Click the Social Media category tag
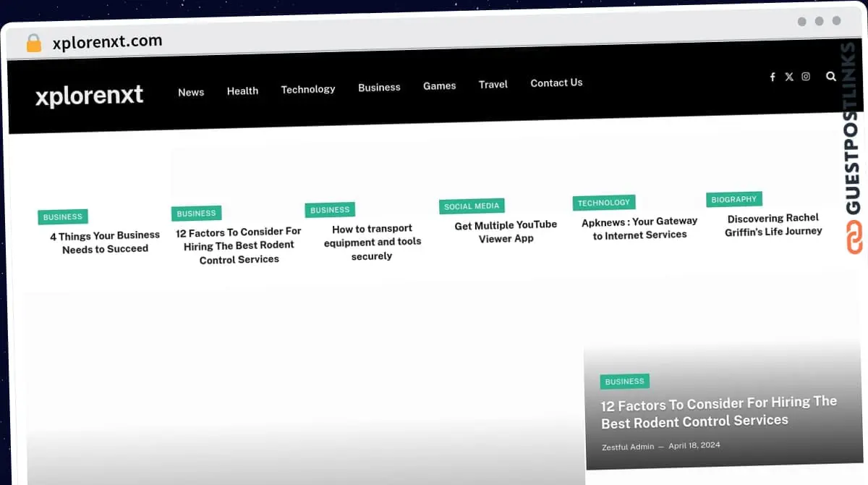Image resolution: width=868 pixels, height=485 pixels. click(472, 206)
